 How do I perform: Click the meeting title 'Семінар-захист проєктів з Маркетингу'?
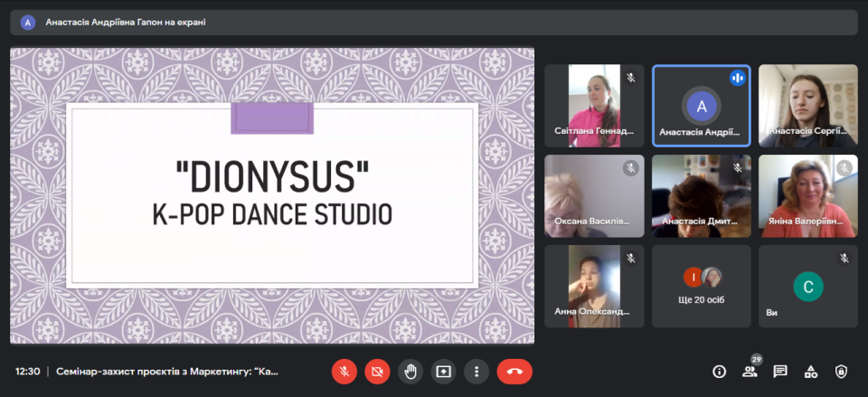click(167, 371)
